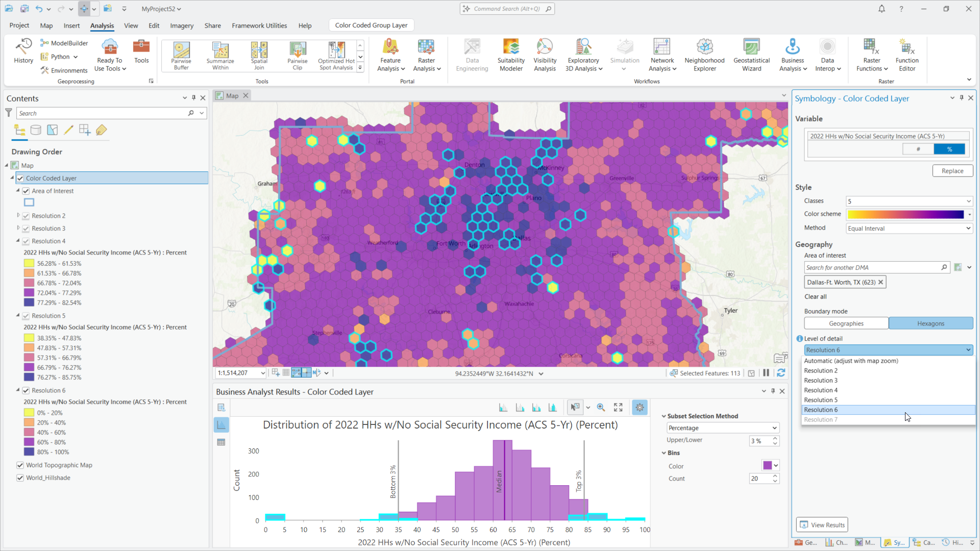The height and width of the screenshot is (551, 980).
Task: Open the Neighborhood Explorer
Action: pyautogui.click(x=704, y=56)
